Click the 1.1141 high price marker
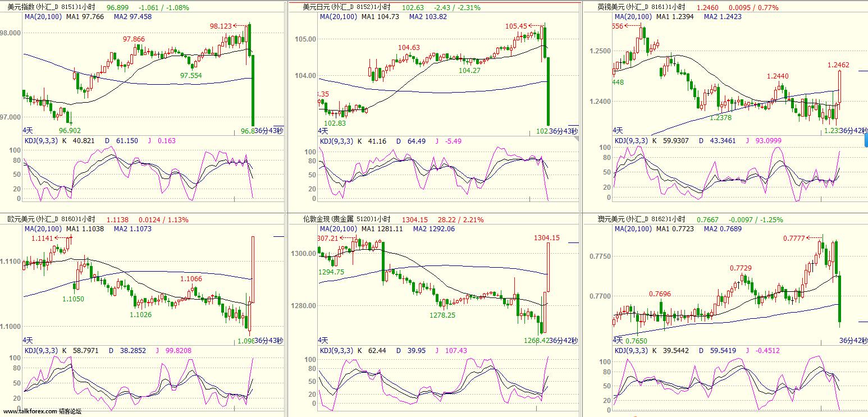Screen dimensions: 868x417 click(42, 238)
